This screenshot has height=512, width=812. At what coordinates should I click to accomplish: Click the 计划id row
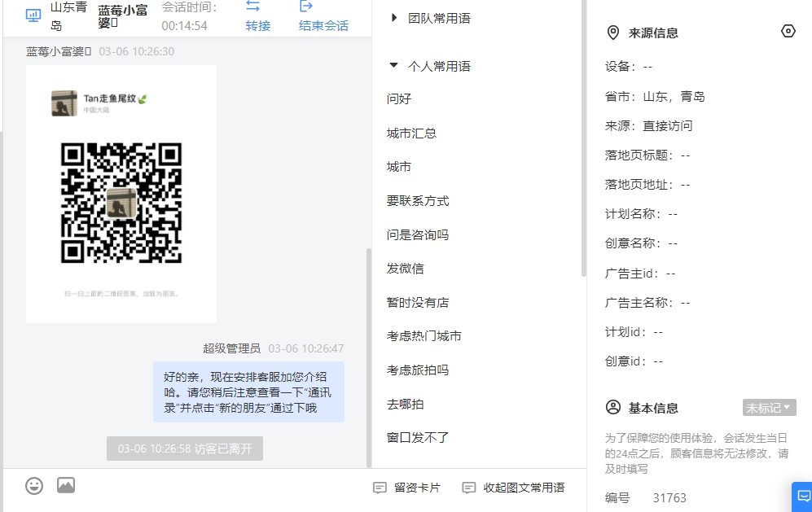point(634,332)
